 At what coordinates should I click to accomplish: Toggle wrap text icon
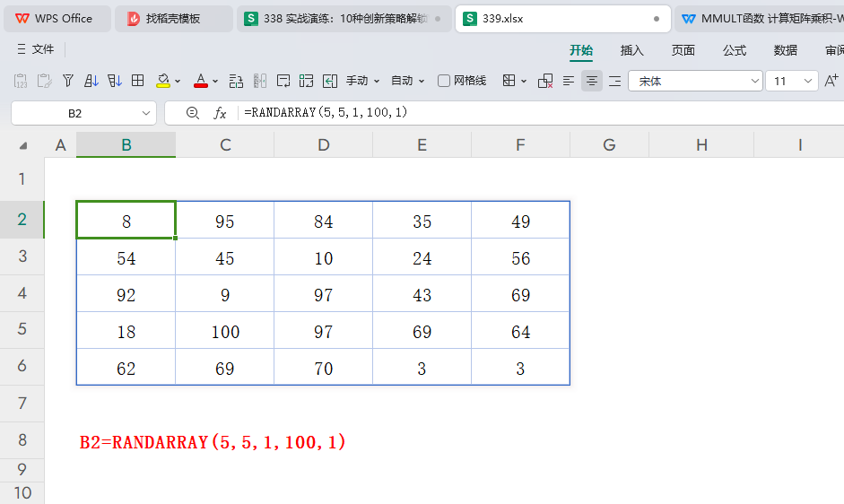coord(283,81)
